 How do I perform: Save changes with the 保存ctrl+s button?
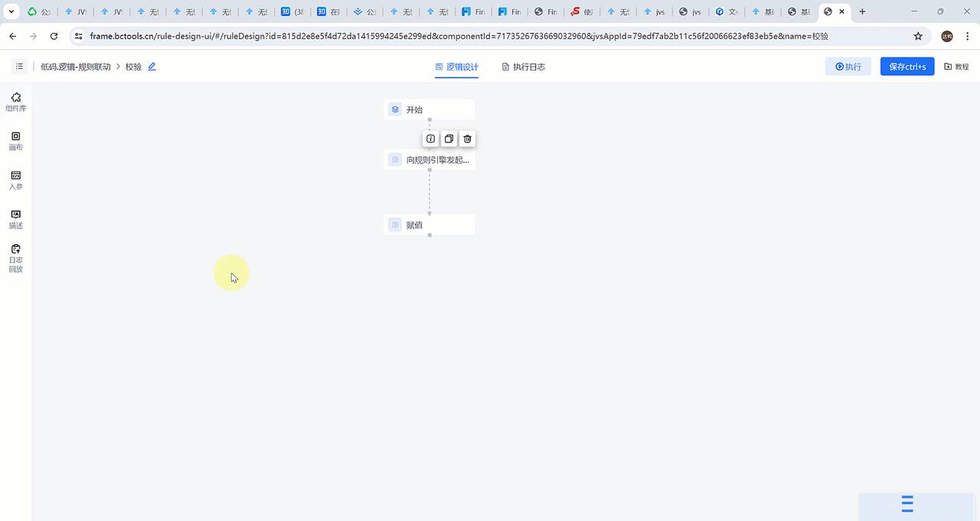pyautogui.click(x=906, y=67)
